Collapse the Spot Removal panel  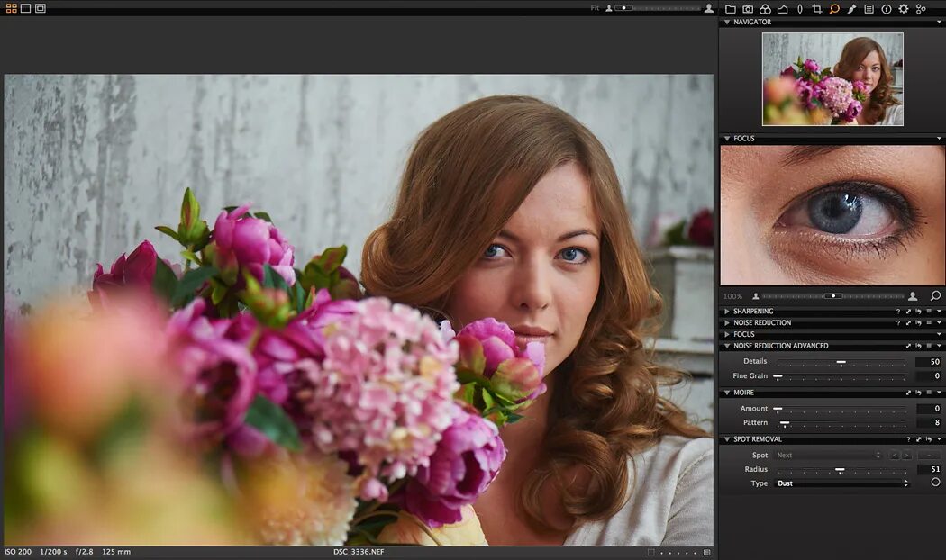(x=727, y=439)
